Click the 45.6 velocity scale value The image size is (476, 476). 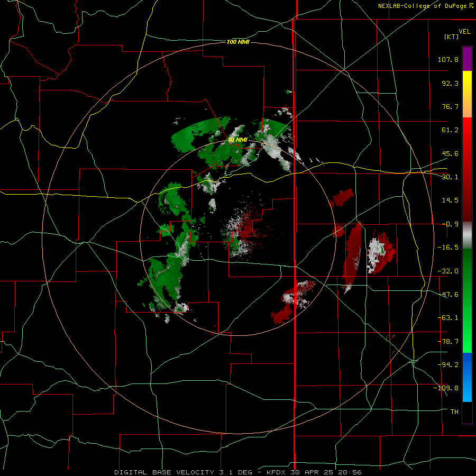[450, 153]
